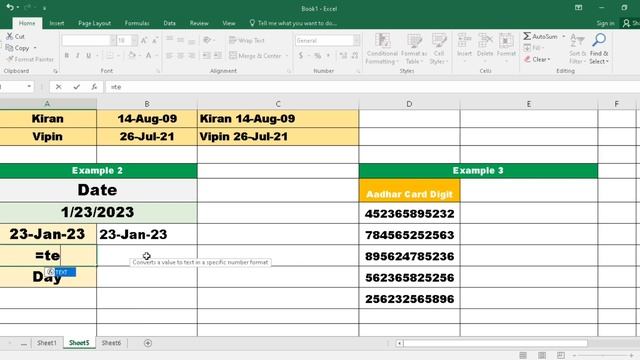This screenshot has width=640, height=360.
Task: Switch to Sheet1 tab
Action: [47, 343]
